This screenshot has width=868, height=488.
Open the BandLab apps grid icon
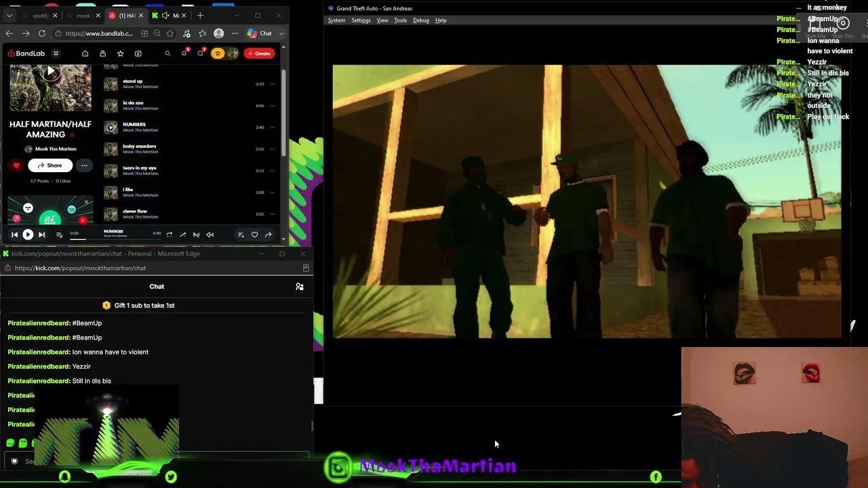click(x=56, y=54)
